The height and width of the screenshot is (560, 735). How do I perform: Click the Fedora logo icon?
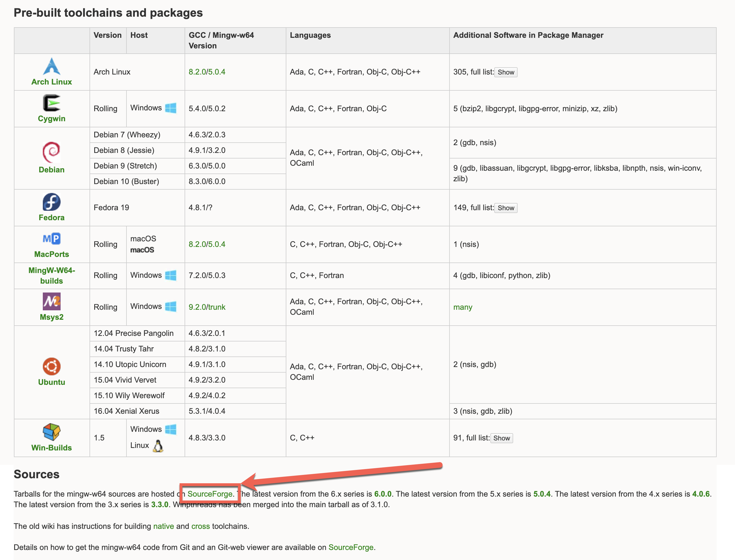[x=52, y=202]
